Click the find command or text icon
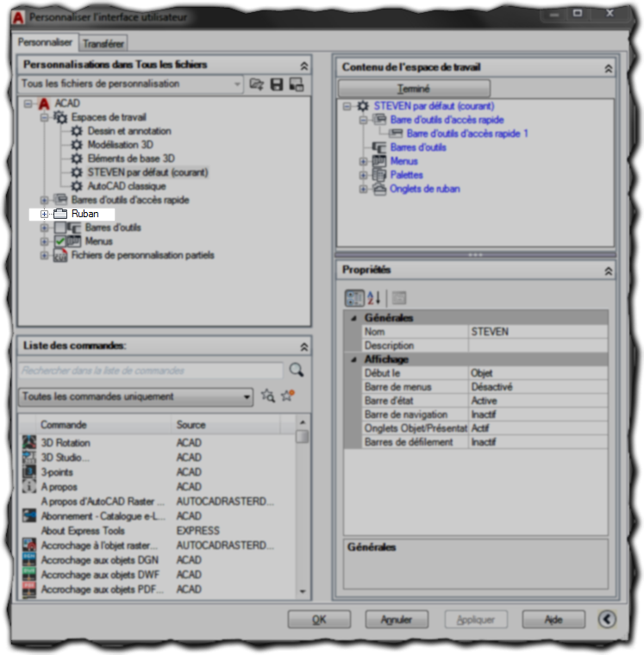Image resolution: width=644 pixels, height=655 pixels. click(268, 396)
